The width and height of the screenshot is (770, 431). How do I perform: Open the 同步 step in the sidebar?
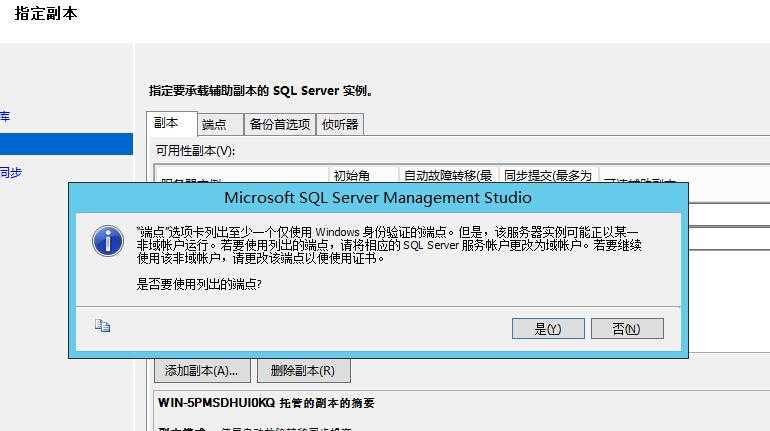pos(11,172)
